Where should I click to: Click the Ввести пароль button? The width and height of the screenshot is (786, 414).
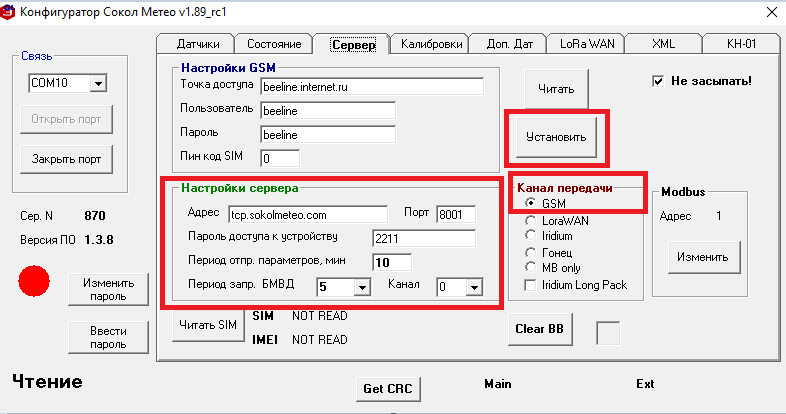(108, 338)
